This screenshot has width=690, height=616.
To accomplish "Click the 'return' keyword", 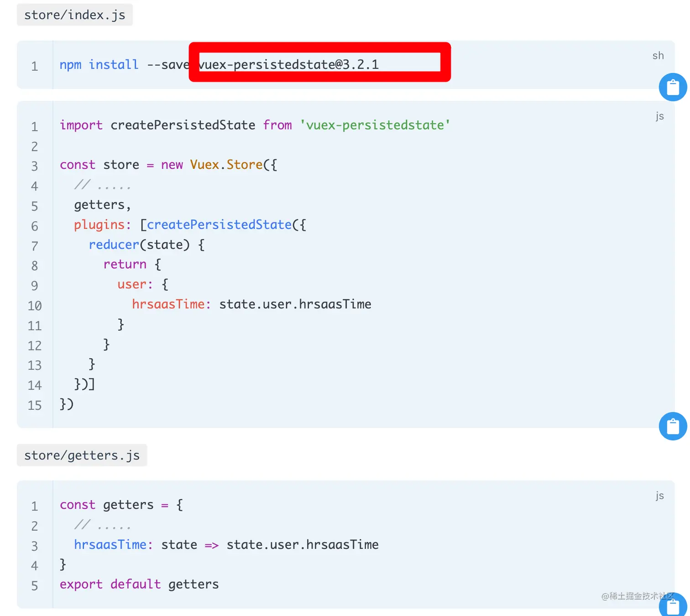I will click(x=125, y=265).
